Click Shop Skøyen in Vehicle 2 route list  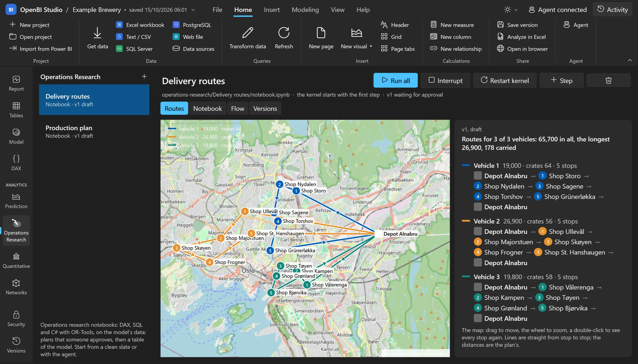tap(568, 242)
